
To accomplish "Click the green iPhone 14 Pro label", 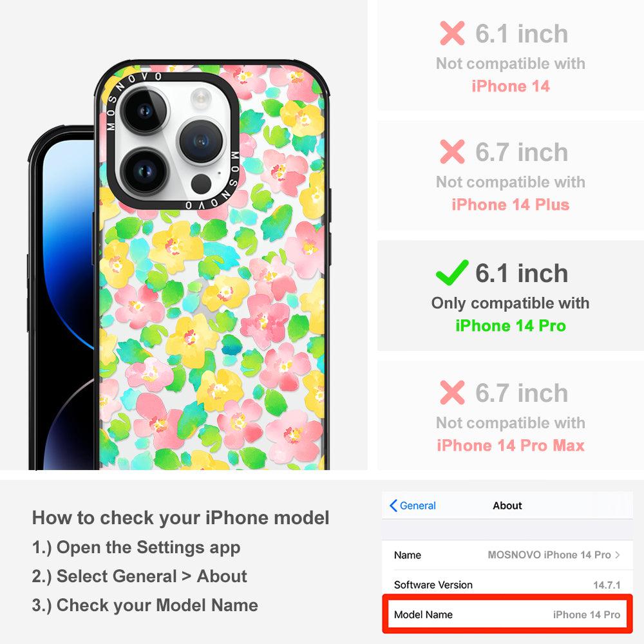I will [511, 326].
